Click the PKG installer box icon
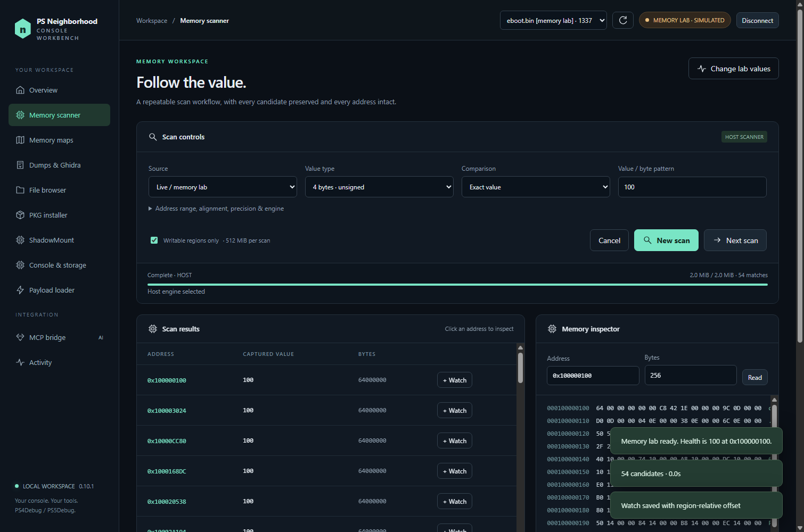Screen dimensions: 804x532 20,215
